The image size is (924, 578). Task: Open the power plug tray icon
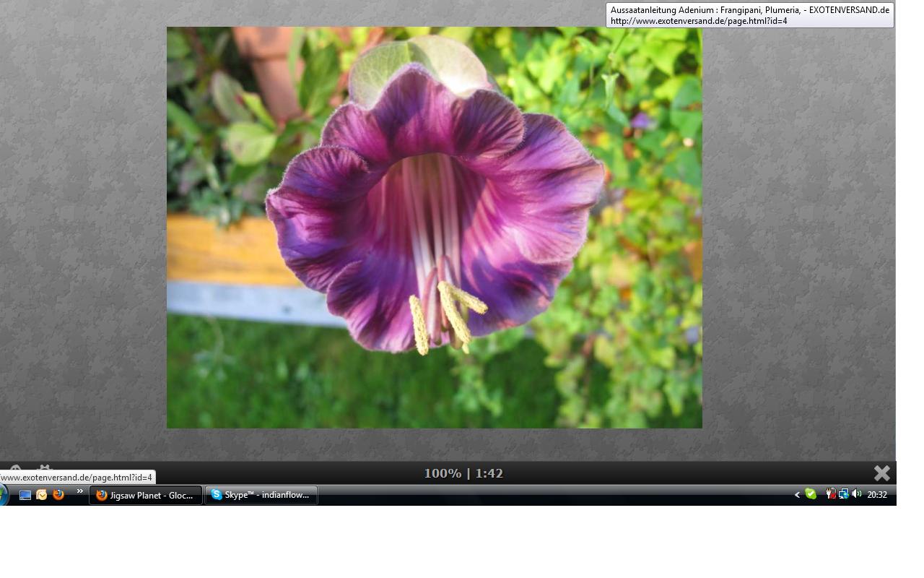(830, 494)
